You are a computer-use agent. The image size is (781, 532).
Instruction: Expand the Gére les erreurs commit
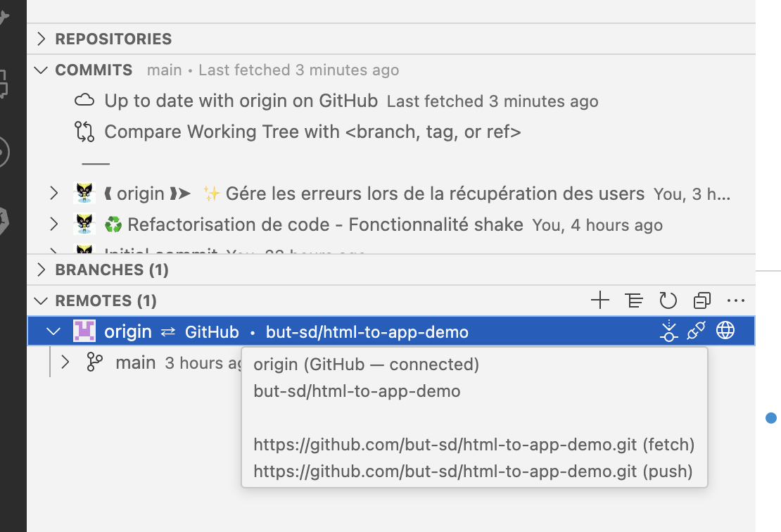54,194
